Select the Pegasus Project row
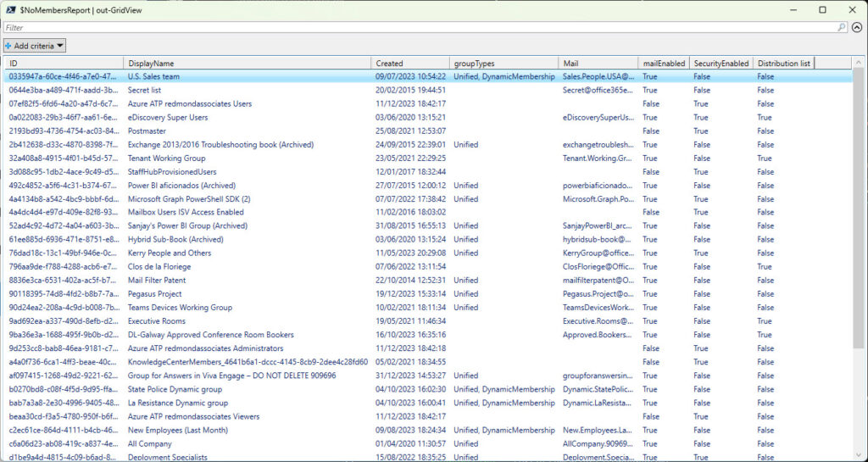Screen dimensions: 868x462 click(428, 294)
